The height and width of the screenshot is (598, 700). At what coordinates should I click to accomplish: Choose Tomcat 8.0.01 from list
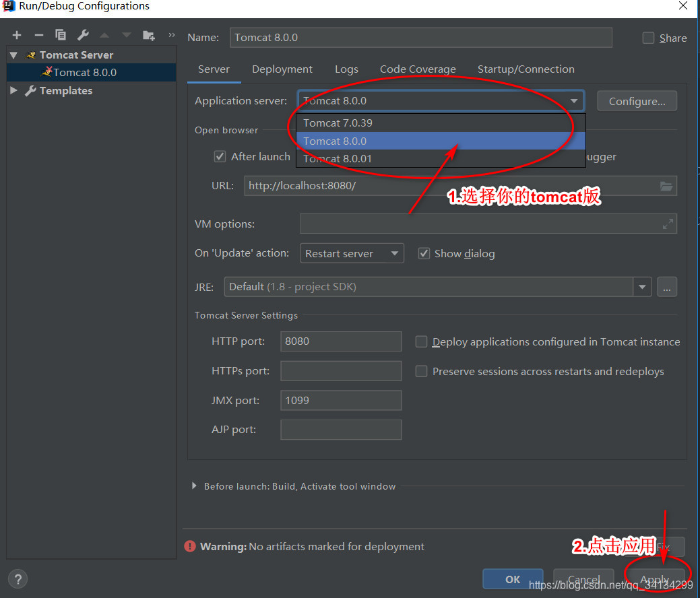tap(441, 158)
